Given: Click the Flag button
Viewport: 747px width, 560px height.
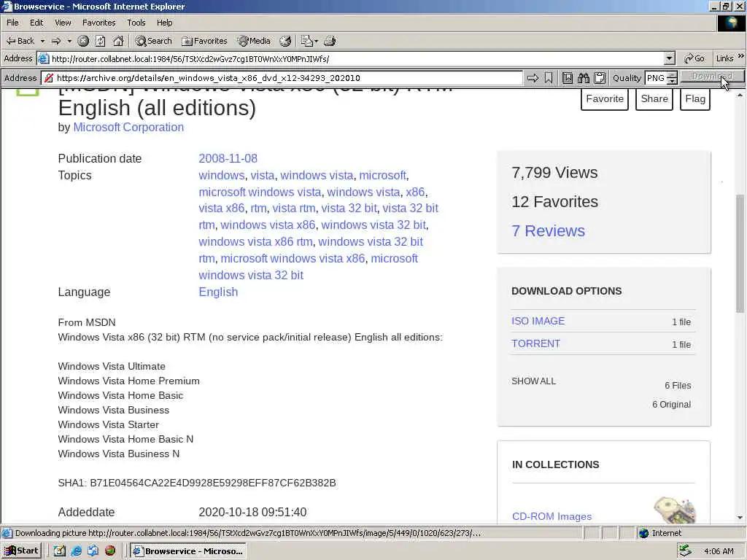Looking at the screenshot, I should (695, 99).
